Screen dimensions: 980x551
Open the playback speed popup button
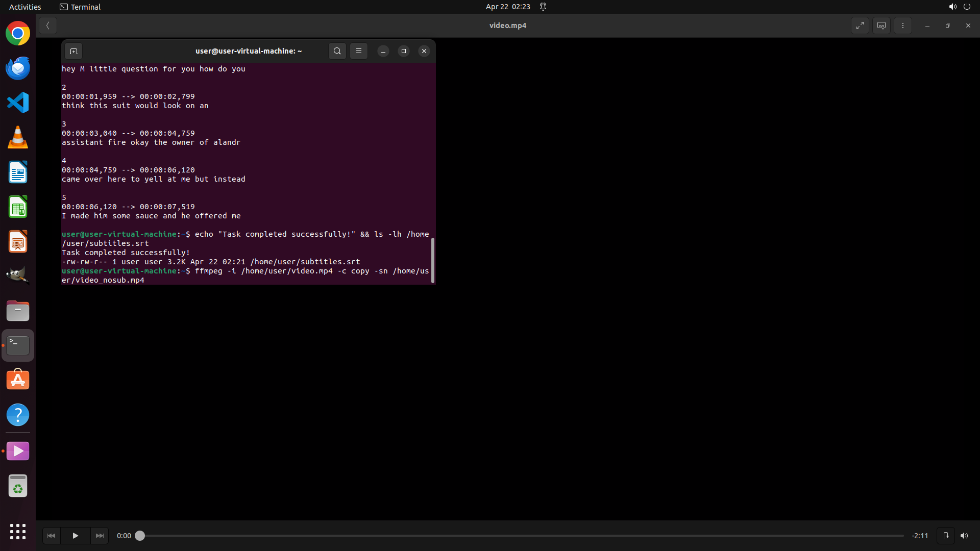coord(945,536)
